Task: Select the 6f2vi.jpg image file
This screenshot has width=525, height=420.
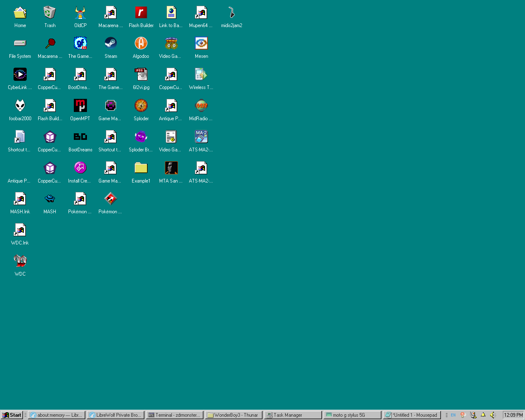Action: (x=141, y=75)
